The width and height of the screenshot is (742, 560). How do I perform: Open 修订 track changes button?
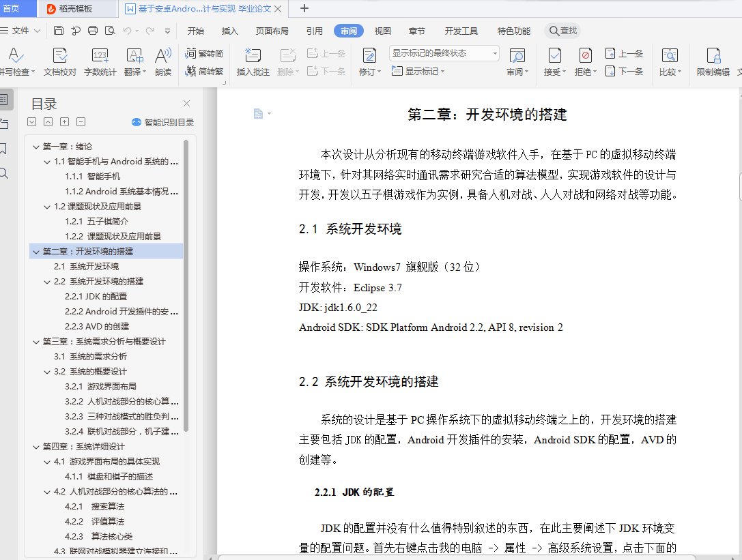pyautogui.click(x=369, y=61)
